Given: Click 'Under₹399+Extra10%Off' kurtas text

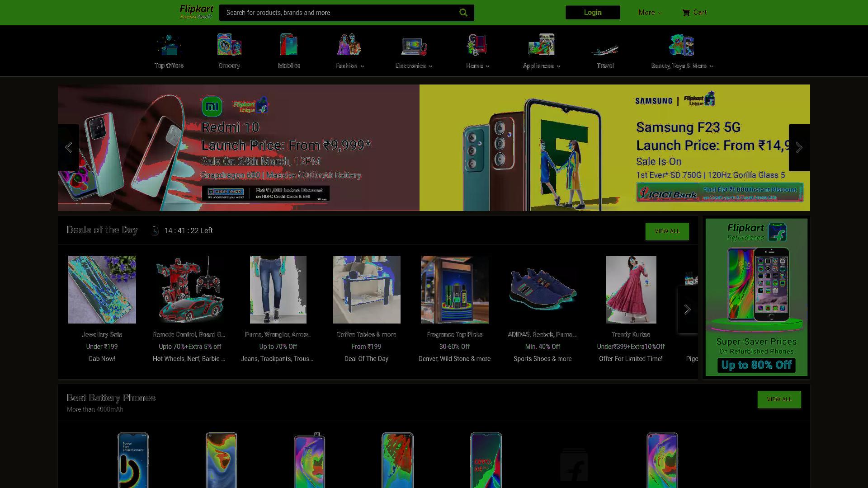Looking at the screenshot, I should tap(631, 347).
